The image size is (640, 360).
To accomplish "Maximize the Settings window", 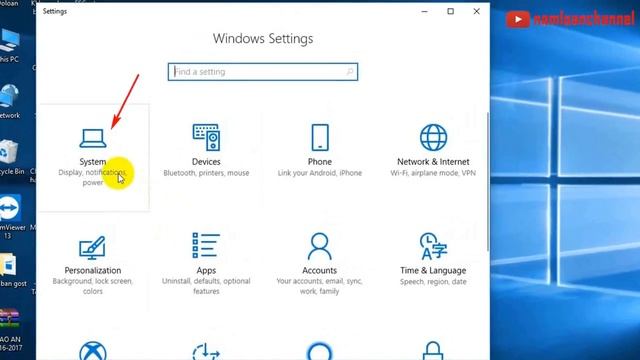I will pos(451,11).
